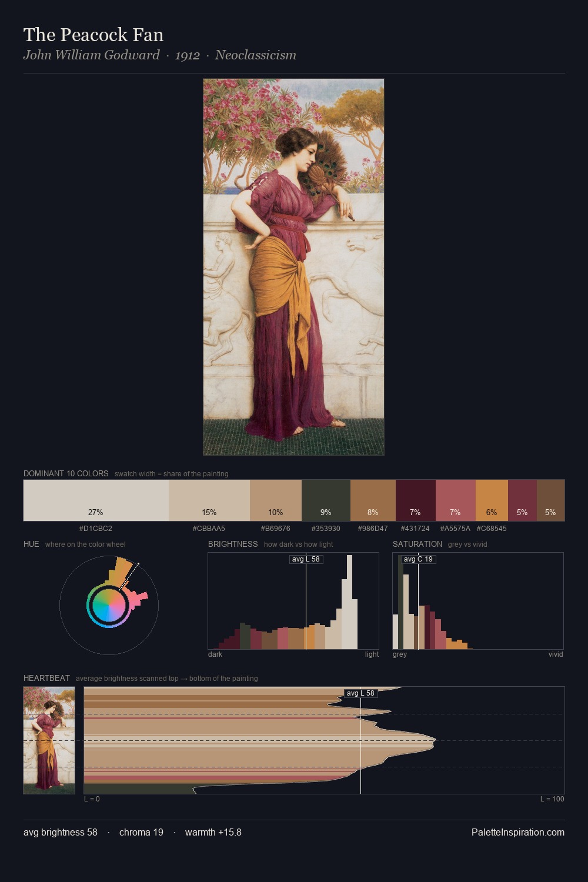This screenshot has height=882, width=588.
Task: Click the "L = 0" axis label
Action: [x=92, y=799]
